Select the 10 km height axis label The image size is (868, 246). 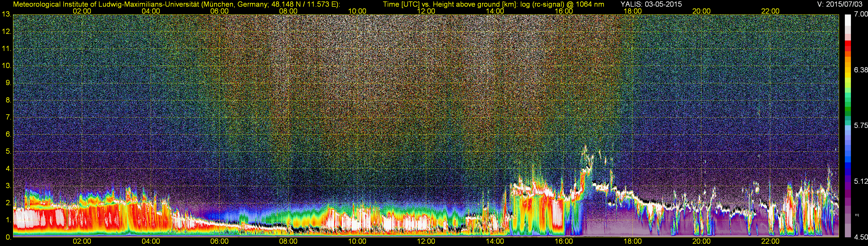[6, 66]
